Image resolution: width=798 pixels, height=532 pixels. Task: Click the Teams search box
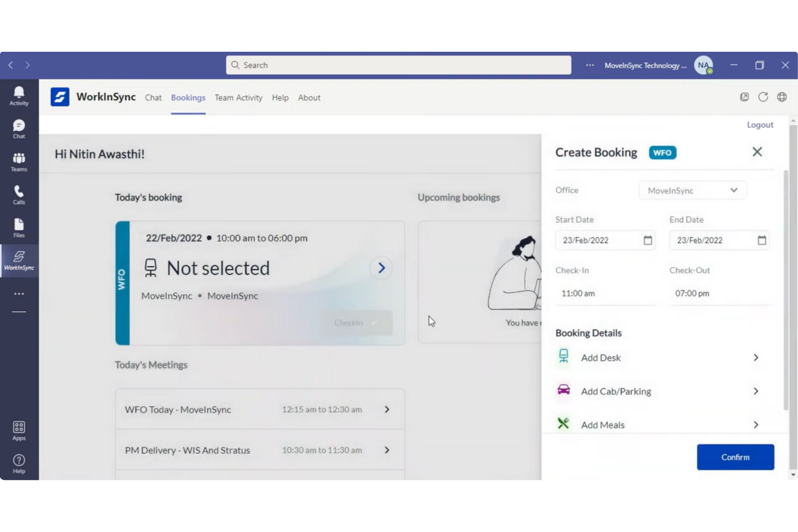(x=398, y=65)
